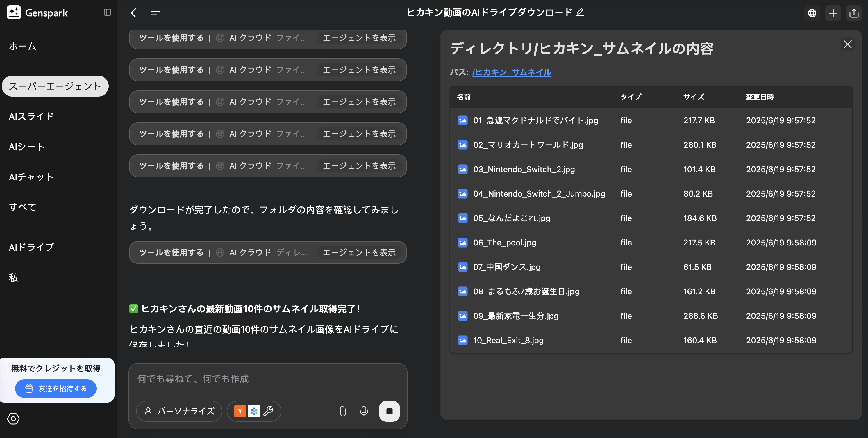Edit chat title with pencil icon
Viewport: 868px width, 438px height.
[580, 12]
